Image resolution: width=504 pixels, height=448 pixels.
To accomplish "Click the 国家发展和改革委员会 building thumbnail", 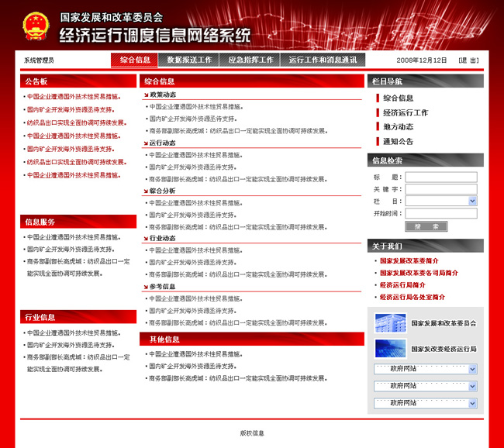I will pyautogui.click(x=390, y=323).
